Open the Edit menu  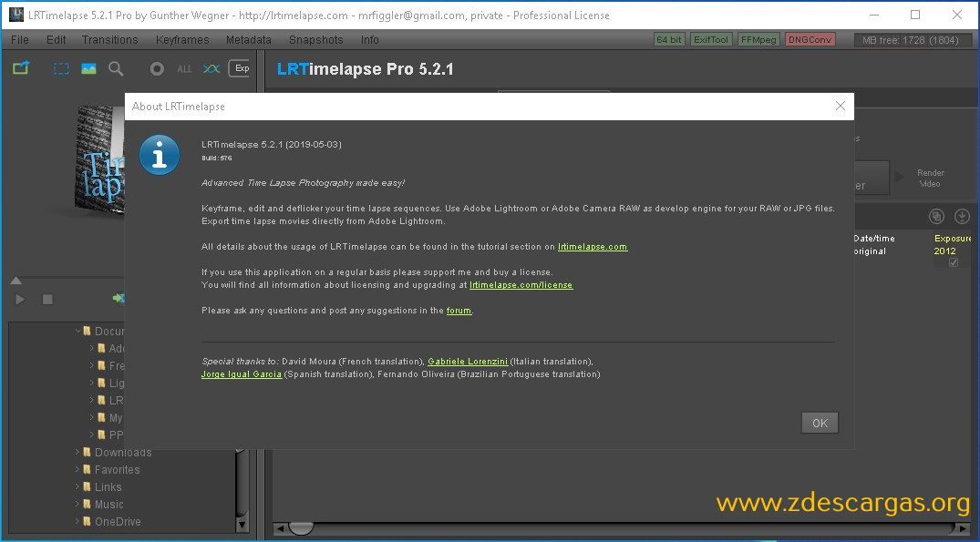coord(56,39)
